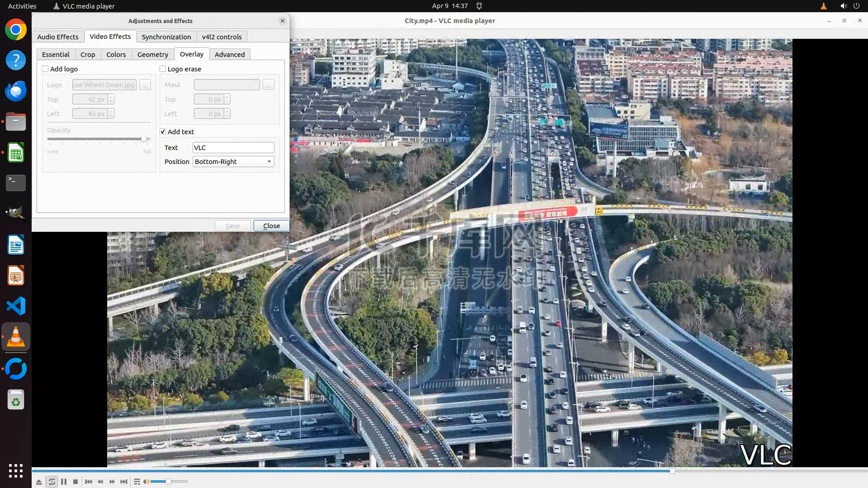868x488 pixels.
Task: Open the playlist view icon
Action: (x=137, y=482)
